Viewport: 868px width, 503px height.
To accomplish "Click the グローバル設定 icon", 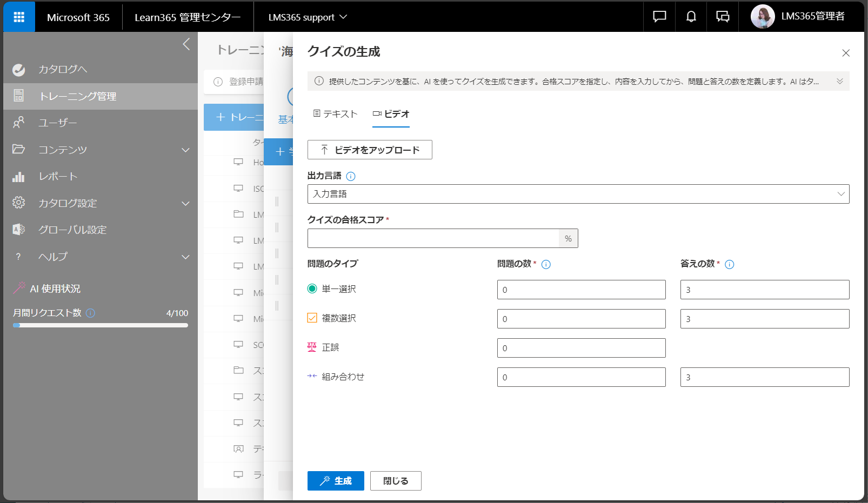I will coord(19,230).
